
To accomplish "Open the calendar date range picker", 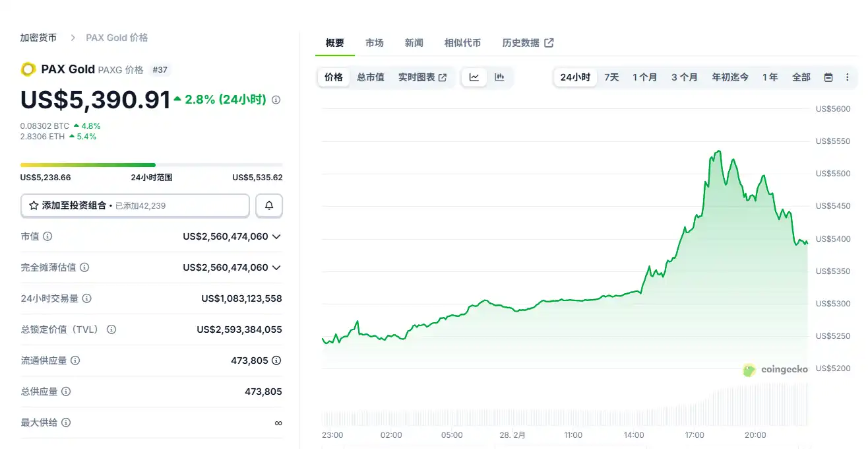I will pos(828,77).
